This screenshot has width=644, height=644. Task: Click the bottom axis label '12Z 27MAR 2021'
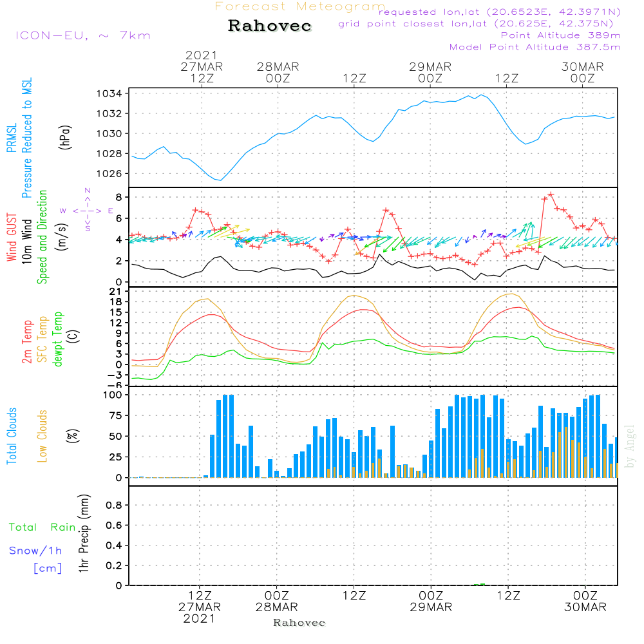pyautogui.click(x=200, y=607)
